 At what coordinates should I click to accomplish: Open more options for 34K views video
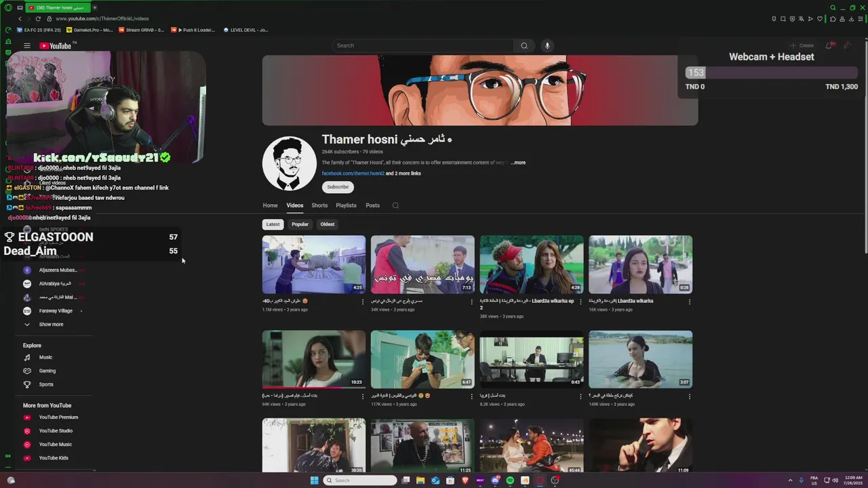472,302
